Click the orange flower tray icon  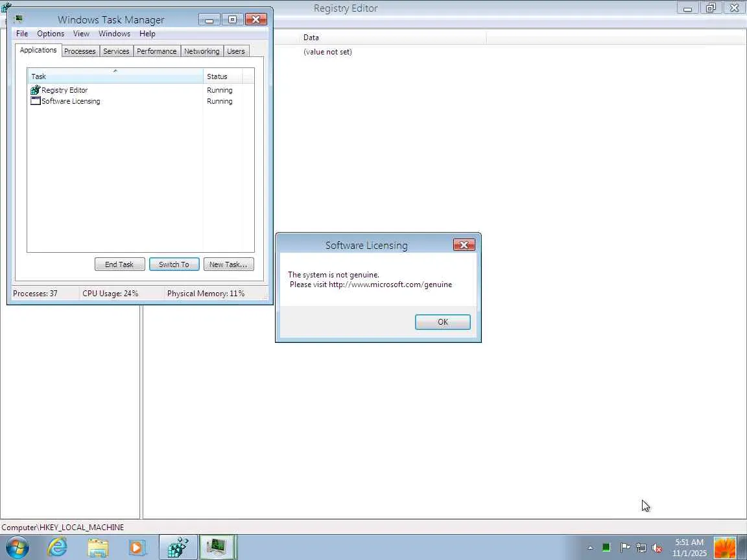tap(724, 548)
